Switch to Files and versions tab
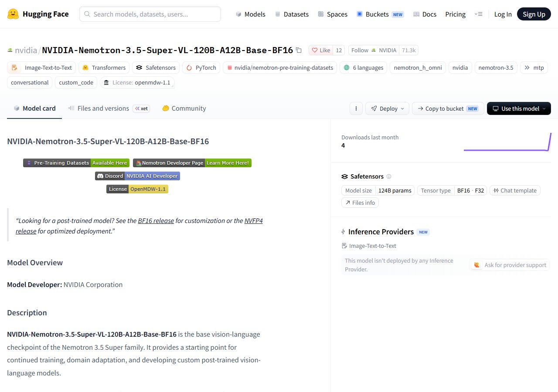This screenshot has height=392, width=558. (109, 108)
